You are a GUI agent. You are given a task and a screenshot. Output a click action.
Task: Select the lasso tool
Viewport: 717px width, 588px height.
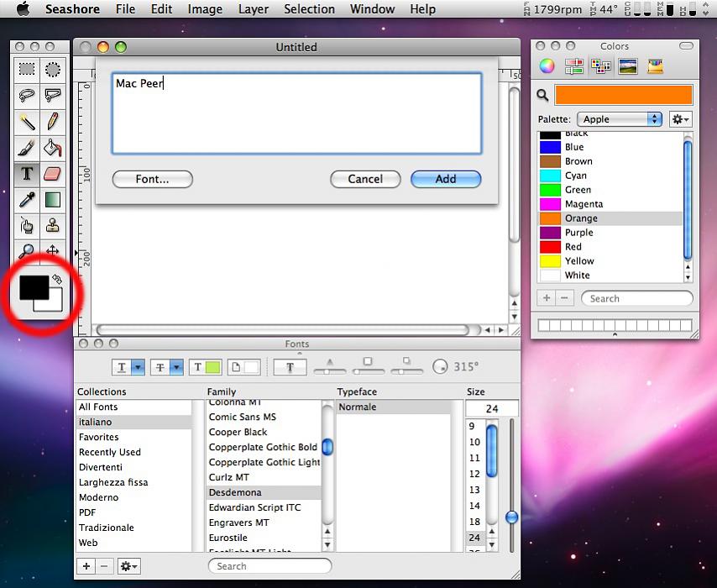27,96
